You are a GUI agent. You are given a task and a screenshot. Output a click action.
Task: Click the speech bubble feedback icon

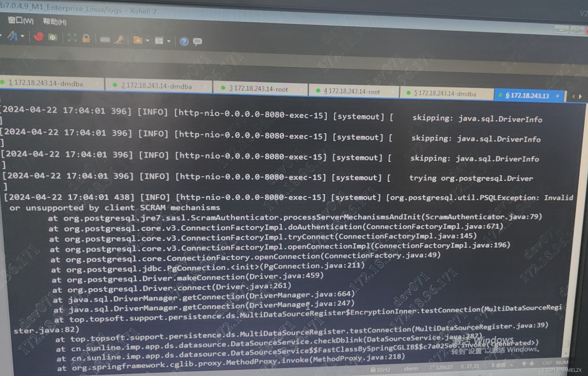click(x=197, y=42)
